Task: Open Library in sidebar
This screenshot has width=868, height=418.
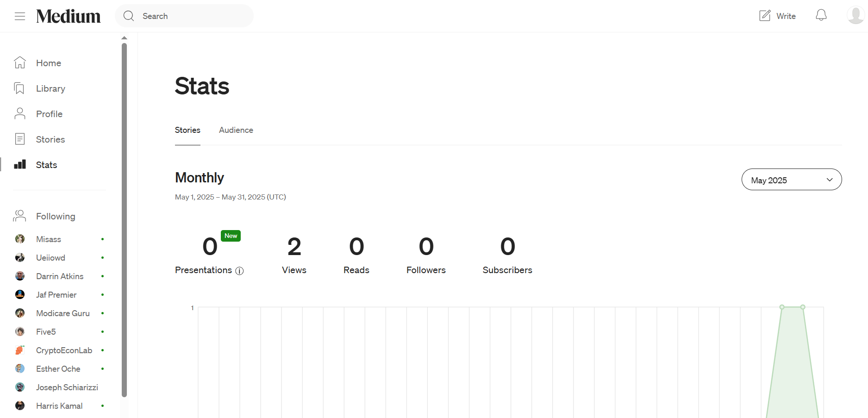Action: [50, 88]
